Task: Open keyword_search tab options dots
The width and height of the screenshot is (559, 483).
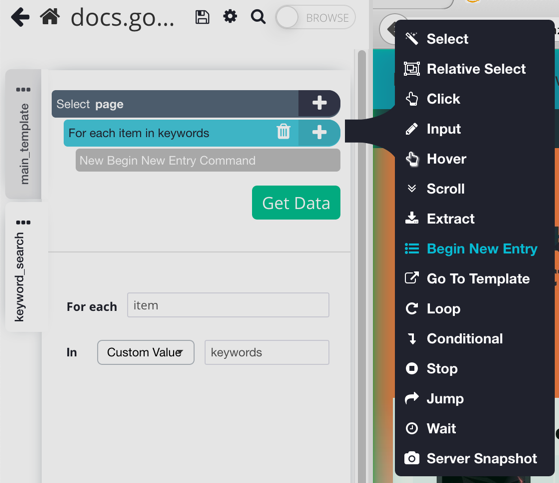Action: point(23,222)
